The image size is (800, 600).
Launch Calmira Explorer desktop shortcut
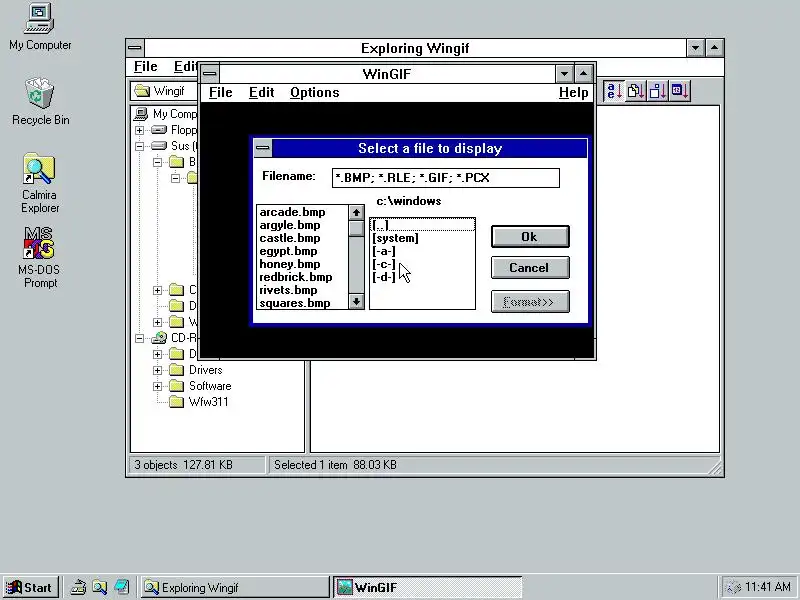click(40, 183)
